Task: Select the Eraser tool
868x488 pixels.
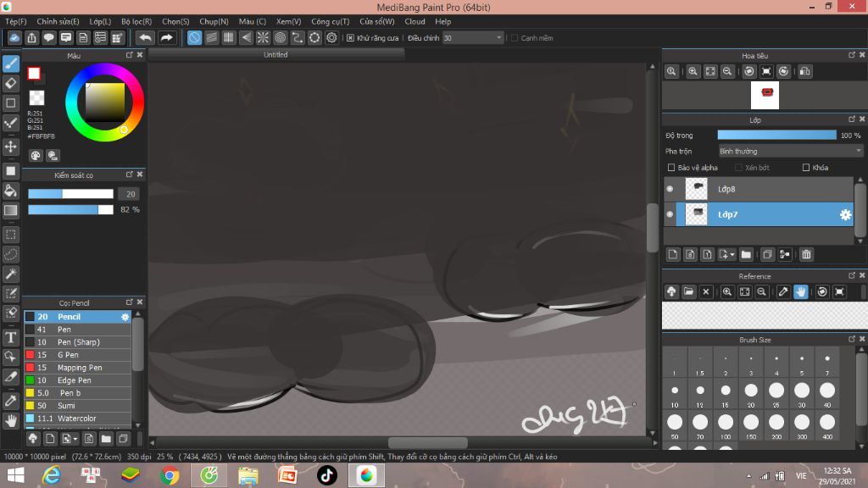Action: 11,83
